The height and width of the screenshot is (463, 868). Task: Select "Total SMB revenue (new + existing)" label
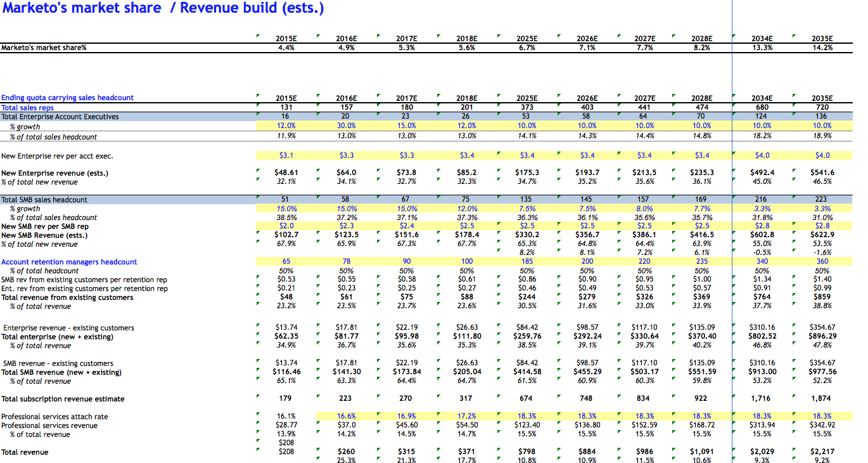pos(61,372)
